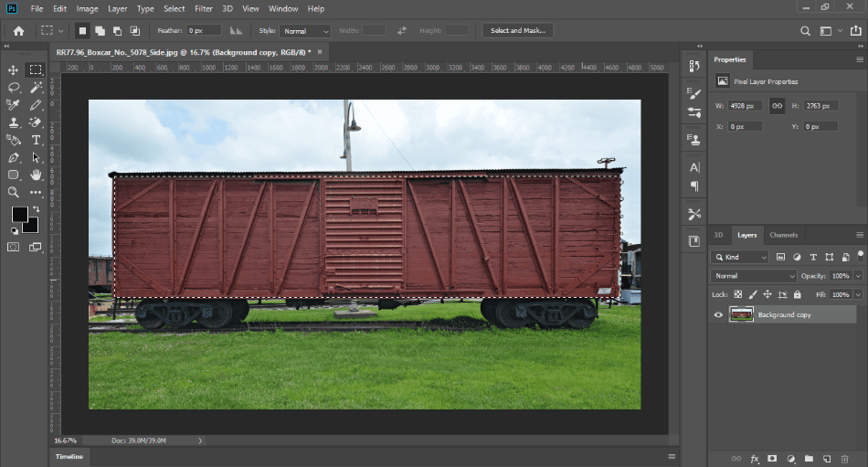The width and height of the screenshot is (868, 467).
Task: Select the Magic Wand tool
Action: tap(36, 88)
